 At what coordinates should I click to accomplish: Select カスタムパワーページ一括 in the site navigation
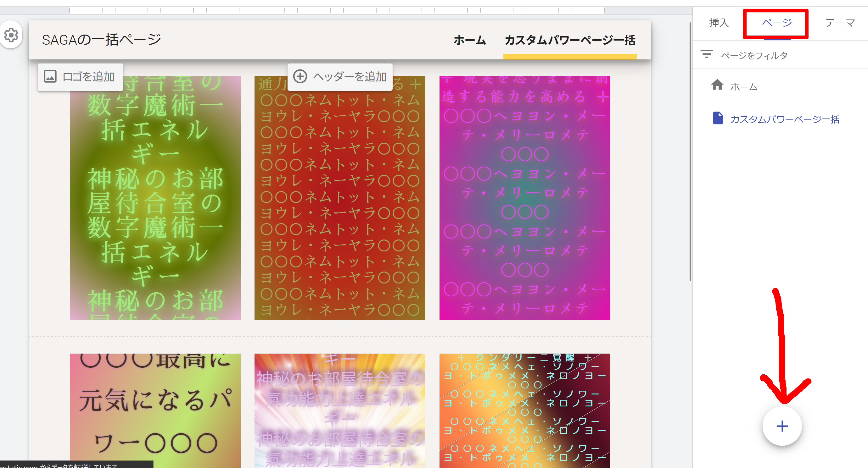click(569, 41)
